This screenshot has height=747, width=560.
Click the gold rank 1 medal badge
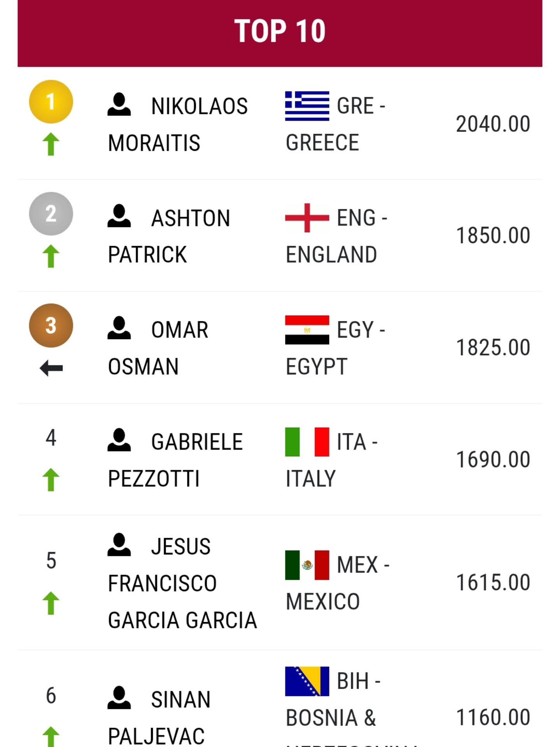[51, 102]
